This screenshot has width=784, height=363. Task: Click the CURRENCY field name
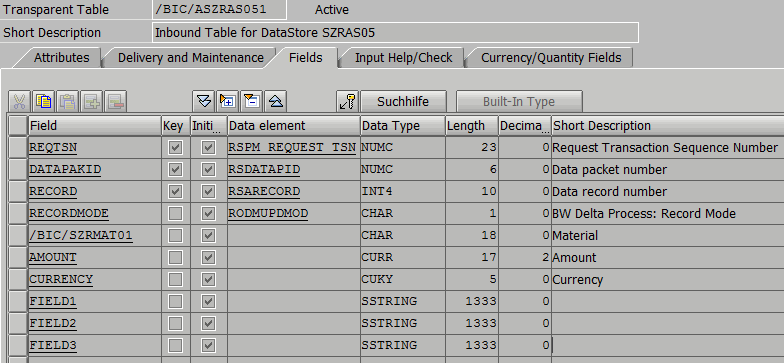pos(61,280)
